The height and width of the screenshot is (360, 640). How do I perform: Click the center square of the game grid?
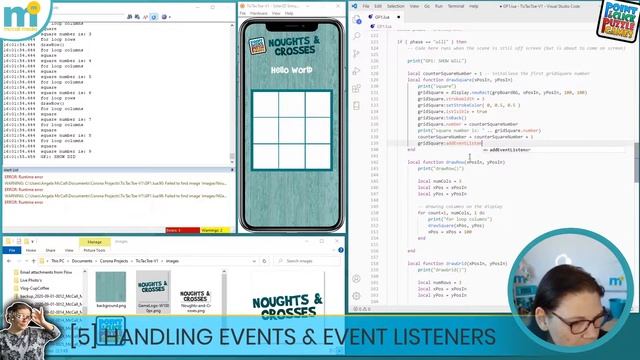(291, 130)
